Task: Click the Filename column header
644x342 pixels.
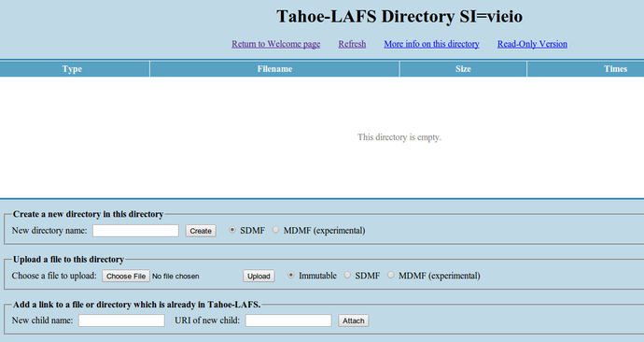Action: 274,69
